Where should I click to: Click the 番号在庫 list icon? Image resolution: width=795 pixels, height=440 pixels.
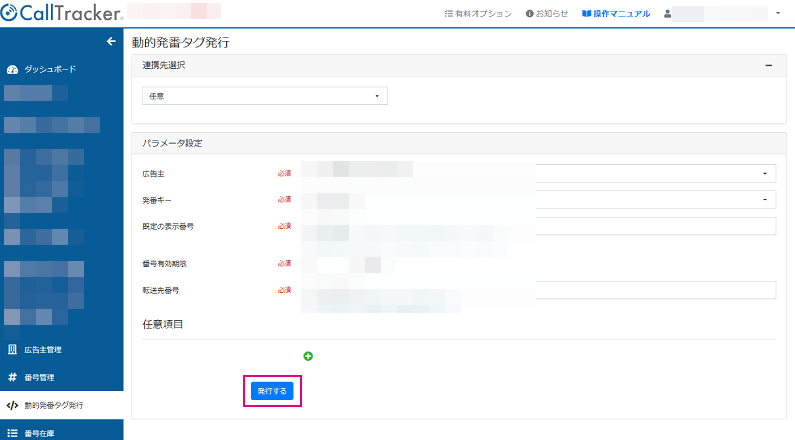coord(12,433)
